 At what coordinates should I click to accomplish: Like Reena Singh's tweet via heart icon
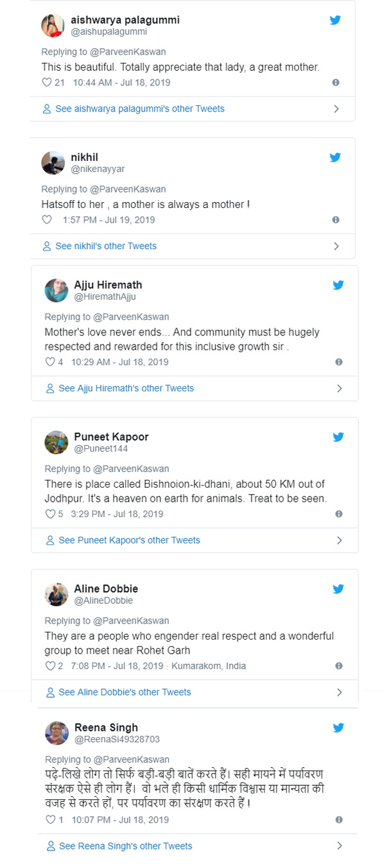[x=49, y=820]
